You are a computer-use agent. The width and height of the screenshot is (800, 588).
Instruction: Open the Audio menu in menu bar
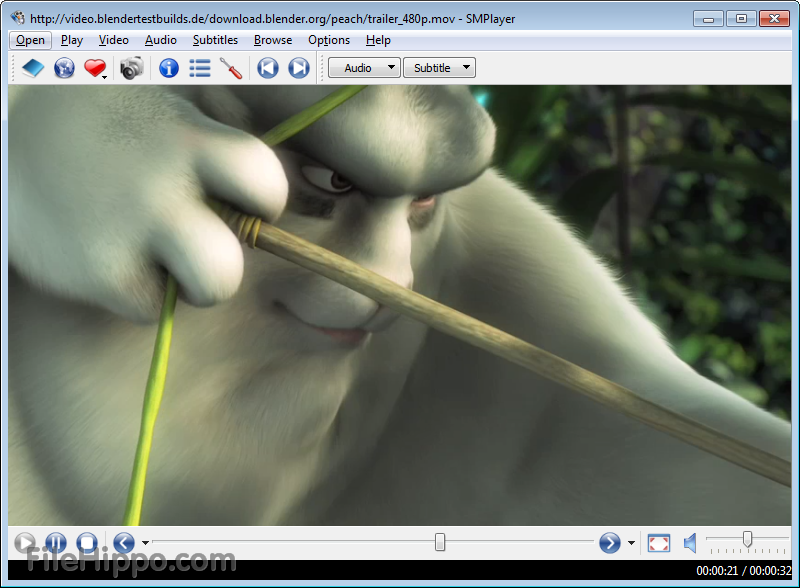161,40
